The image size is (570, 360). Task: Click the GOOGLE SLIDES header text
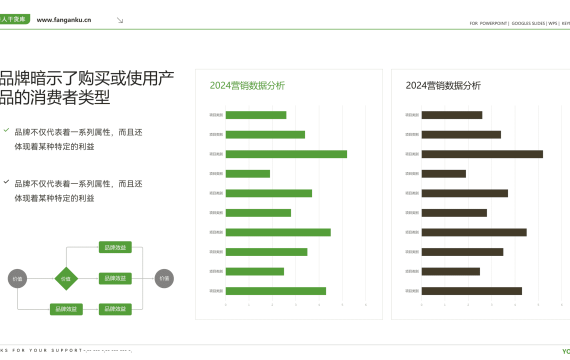528,23
